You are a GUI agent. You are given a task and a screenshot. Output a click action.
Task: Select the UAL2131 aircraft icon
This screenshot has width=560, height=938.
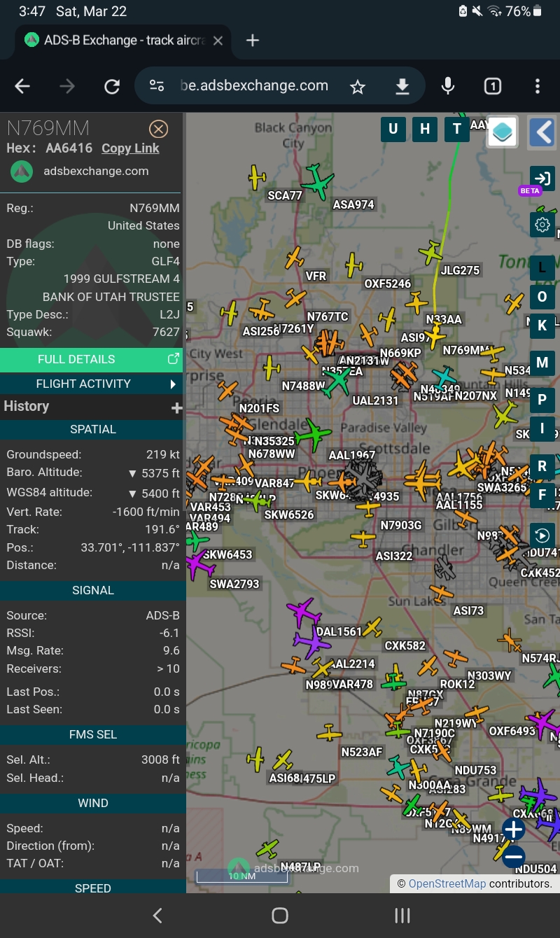coord(338,381)
